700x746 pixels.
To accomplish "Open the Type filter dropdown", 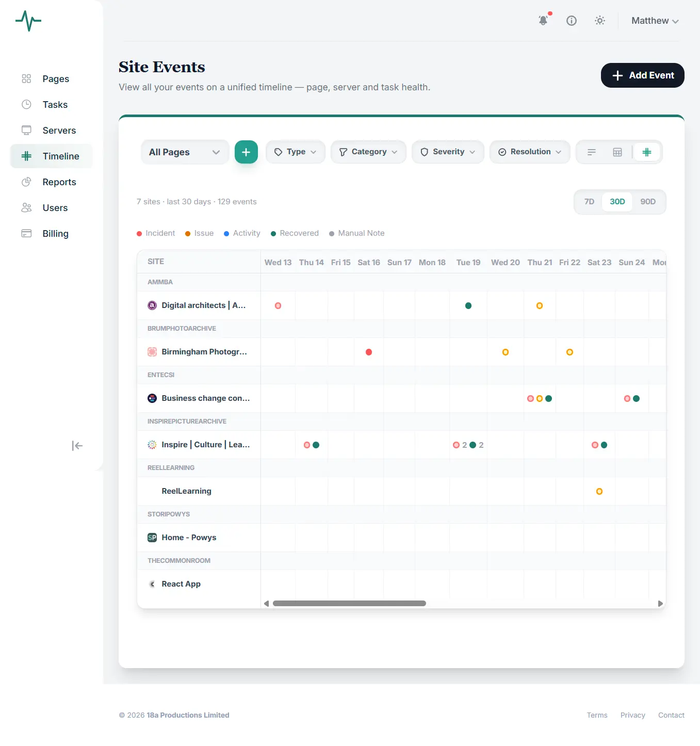I will [295, 152].
